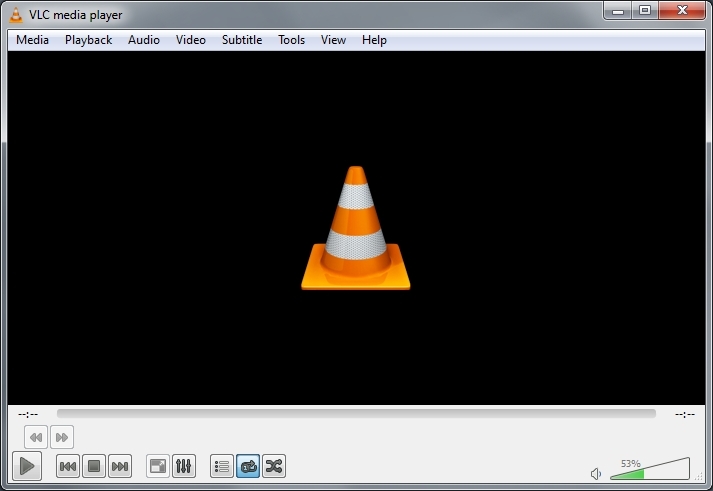Open extended settings equalizer icon

click(x=184, y=466)
